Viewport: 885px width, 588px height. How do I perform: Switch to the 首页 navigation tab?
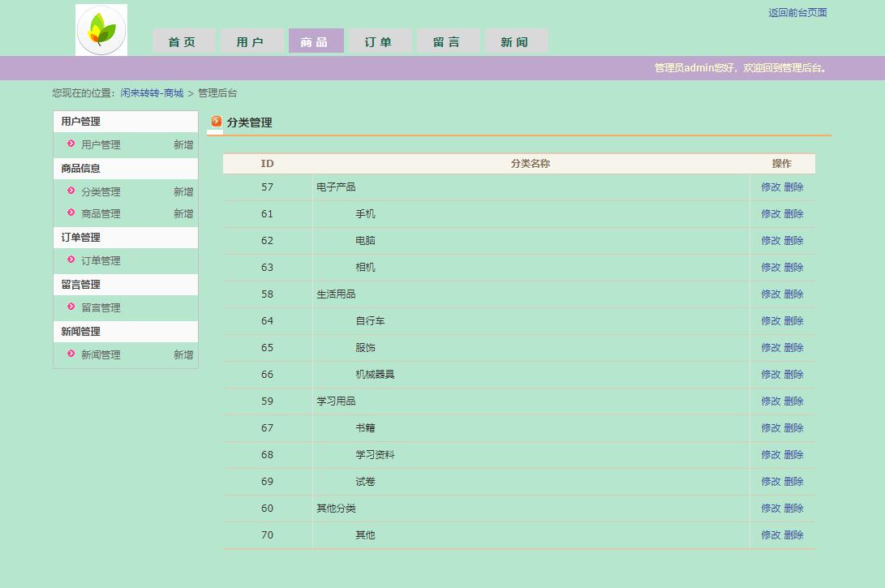183,40
